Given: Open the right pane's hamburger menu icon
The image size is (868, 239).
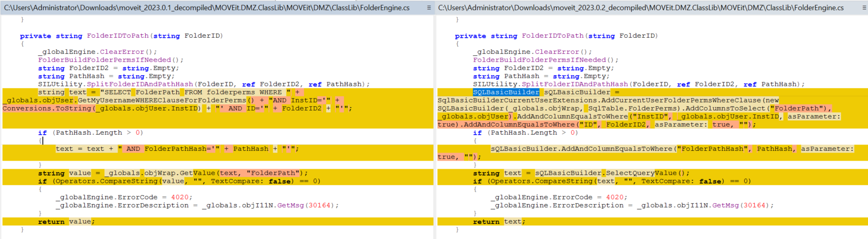Looking at the screenshot, I should [864, 8].
